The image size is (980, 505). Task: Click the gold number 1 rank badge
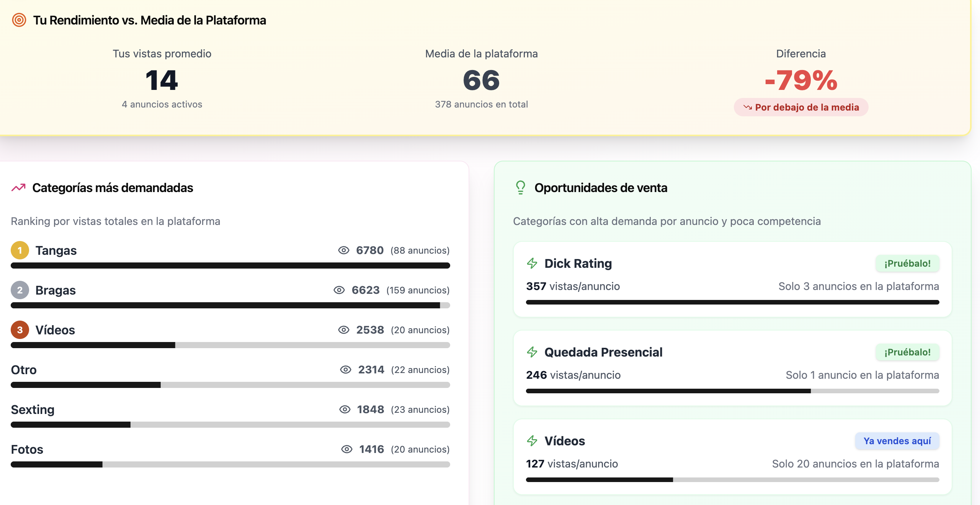[x=20, y=250]
